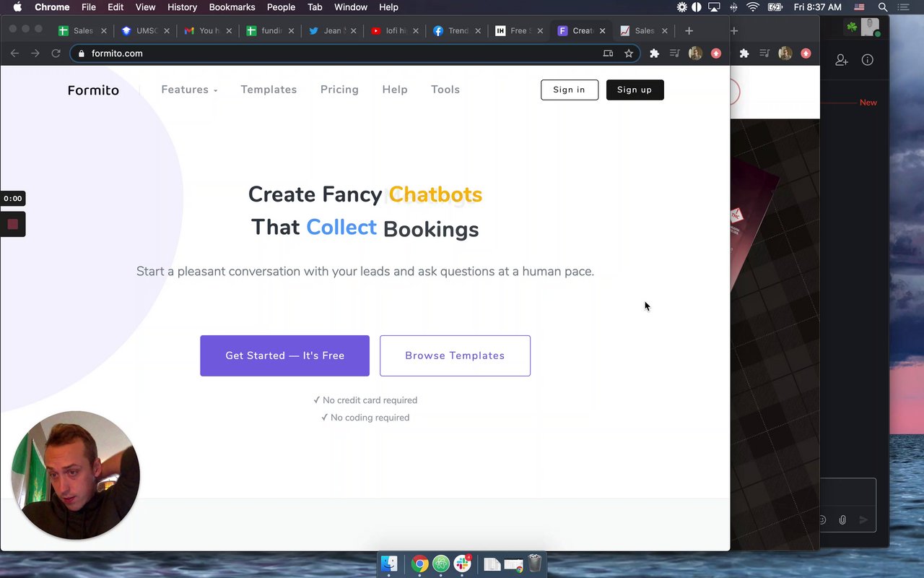This screenshot has height=578, width=924.
Task: Click the Wi-Fi icon in the menu bar
Action: point(754,7)
